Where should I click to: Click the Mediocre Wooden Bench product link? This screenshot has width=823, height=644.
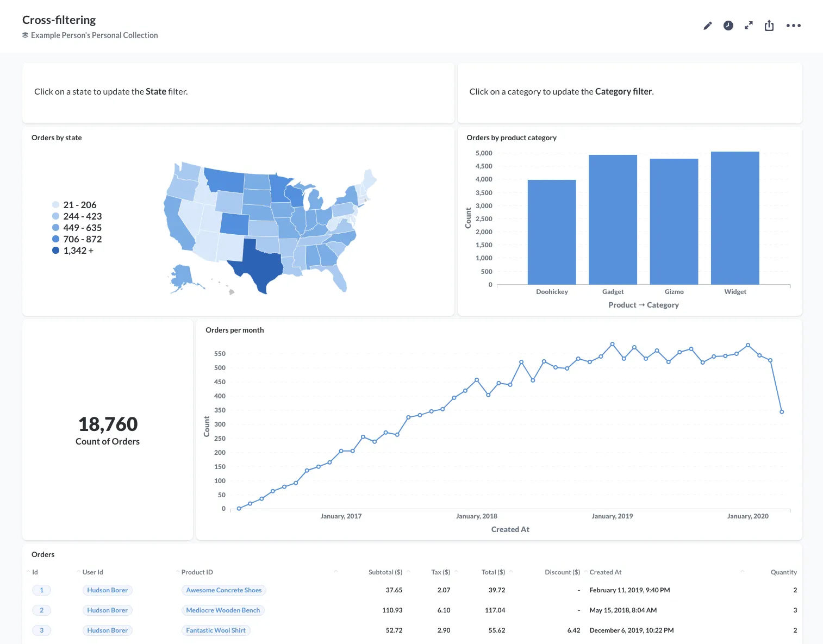[223, 610]
